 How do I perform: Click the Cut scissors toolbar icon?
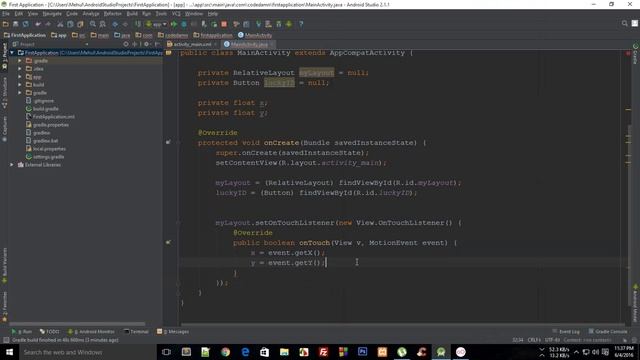(x=60, y=24)
